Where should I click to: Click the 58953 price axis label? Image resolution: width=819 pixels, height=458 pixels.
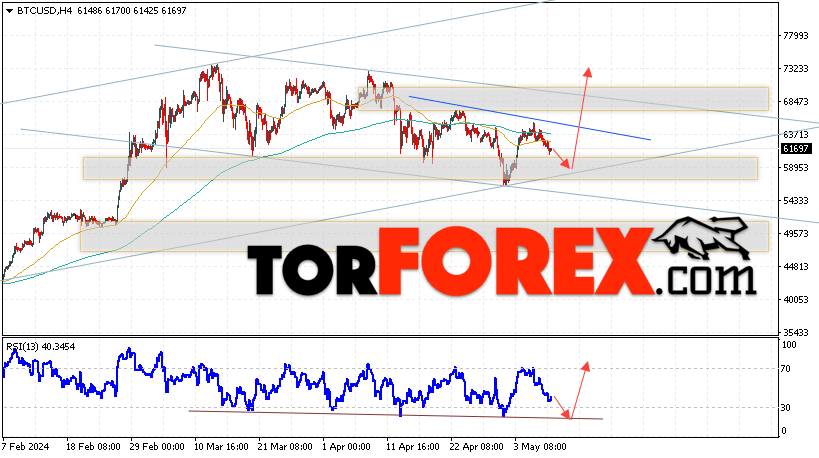click(x=795, y=168)
